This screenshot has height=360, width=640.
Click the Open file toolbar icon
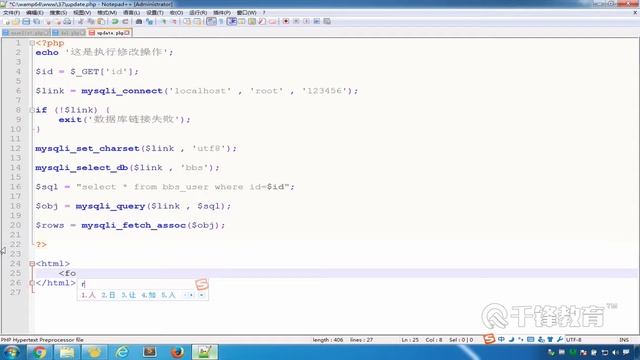coord(16,21)
